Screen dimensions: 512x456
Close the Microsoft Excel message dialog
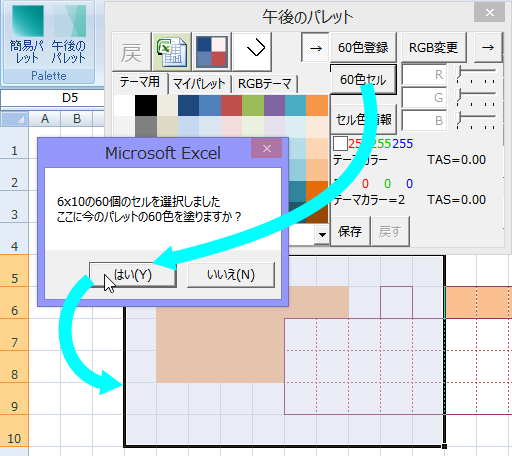[267, 148]
